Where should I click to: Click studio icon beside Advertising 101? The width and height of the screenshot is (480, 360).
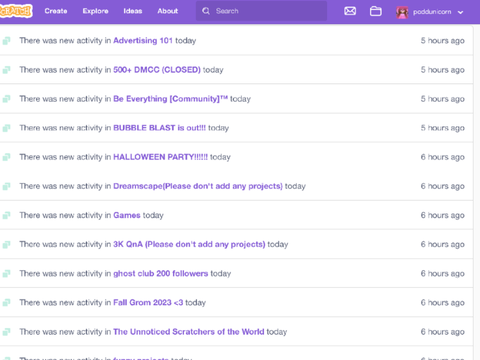click(x=6, y=41)
